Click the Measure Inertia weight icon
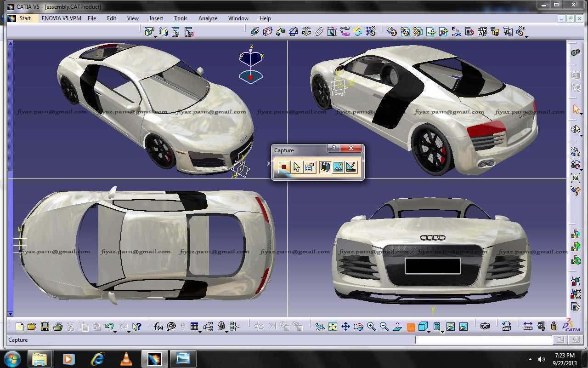The width and height of the screenshot is (588, 368). [x=554, y=326]
